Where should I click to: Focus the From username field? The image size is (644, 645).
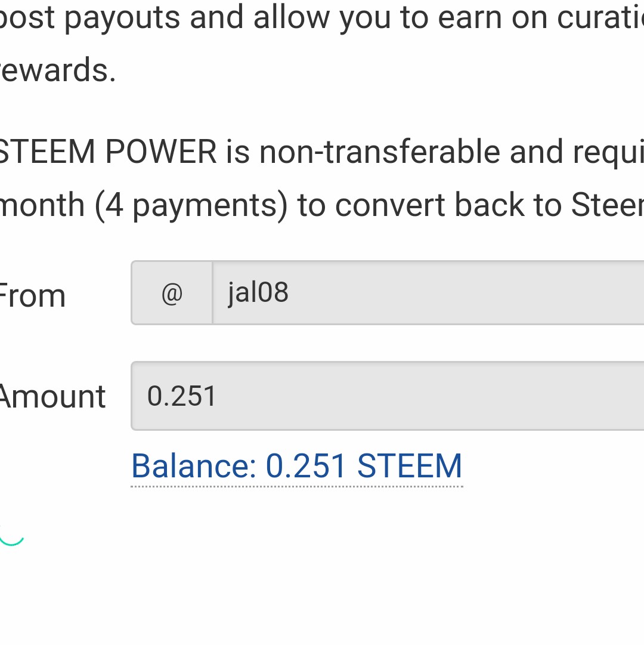click(428, 293)
